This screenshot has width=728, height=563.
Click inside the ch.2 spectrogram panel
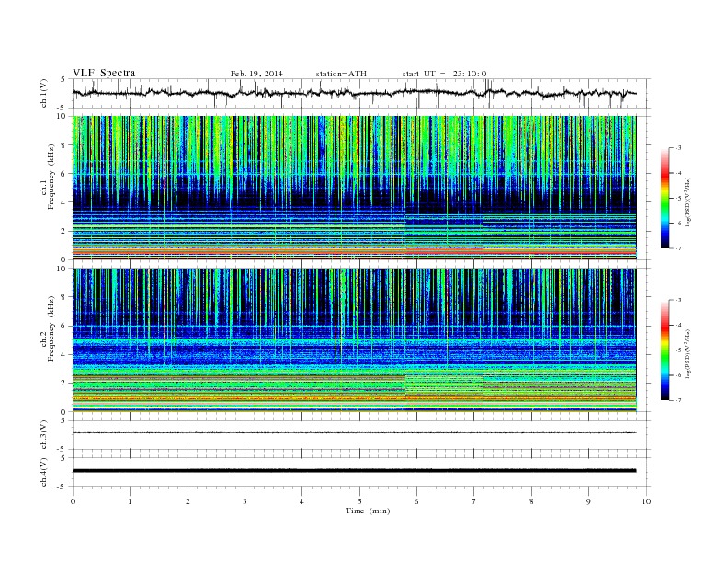(354, 340)
